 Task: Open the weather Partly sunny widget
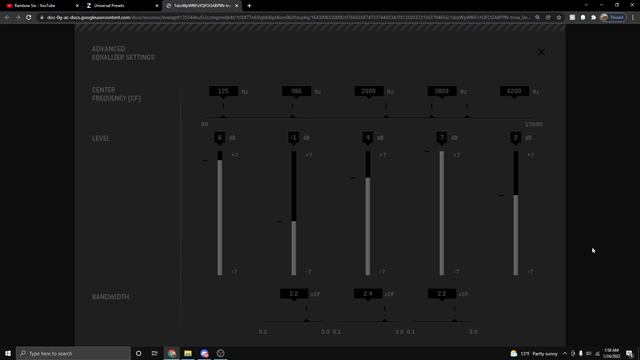click(x=534, y=353)
